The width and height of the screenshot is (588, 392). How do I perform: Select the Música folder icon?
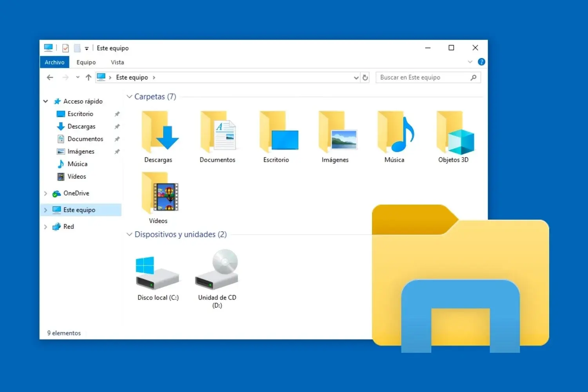point(395,133)
